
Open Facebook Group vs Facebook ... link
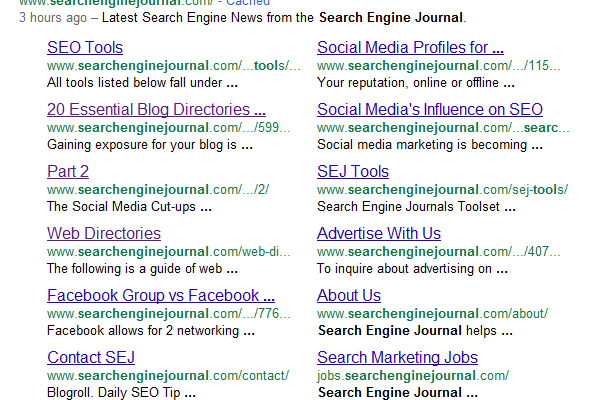[161, 296]
